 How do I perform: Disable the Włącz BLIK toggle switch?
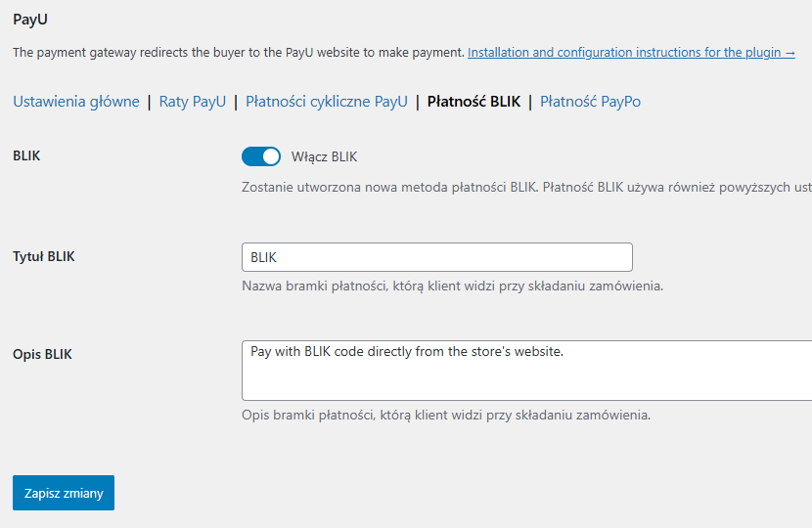(x=261, y=156)
